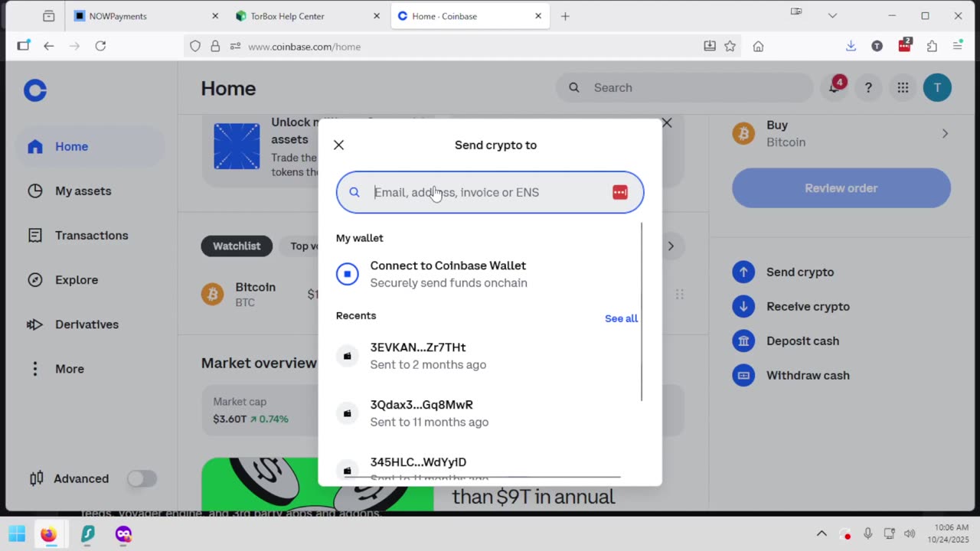Open My assets in sidebar

point(90,191)
